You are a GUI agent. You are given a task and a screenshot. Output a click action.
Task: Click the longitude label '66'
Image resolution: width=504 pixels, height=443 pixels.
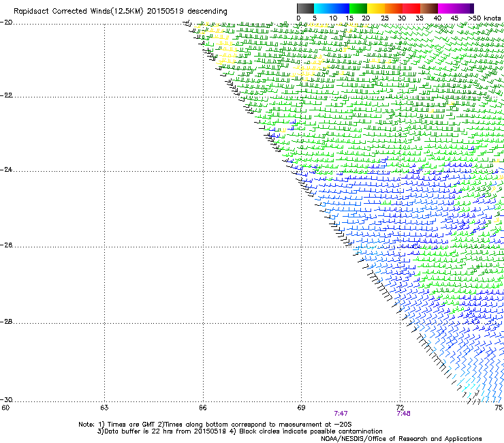(x=203, y=408)
